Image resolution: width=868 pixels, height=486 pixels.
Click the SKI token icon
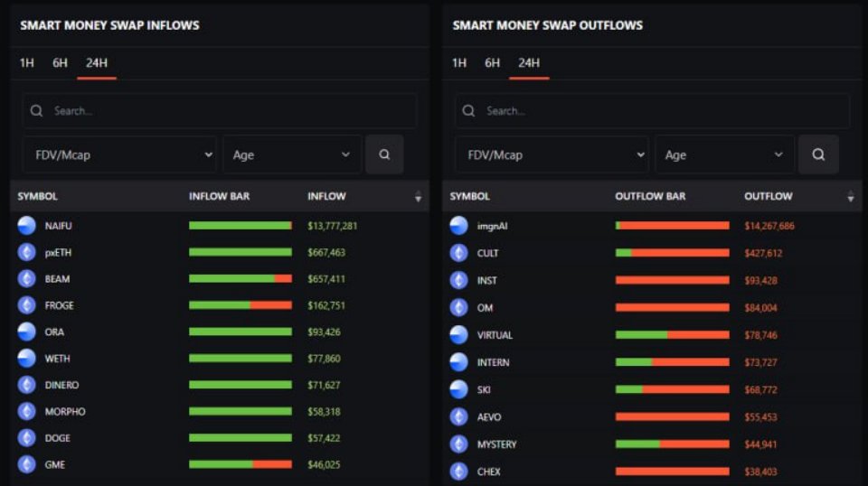tap(459, 390)
